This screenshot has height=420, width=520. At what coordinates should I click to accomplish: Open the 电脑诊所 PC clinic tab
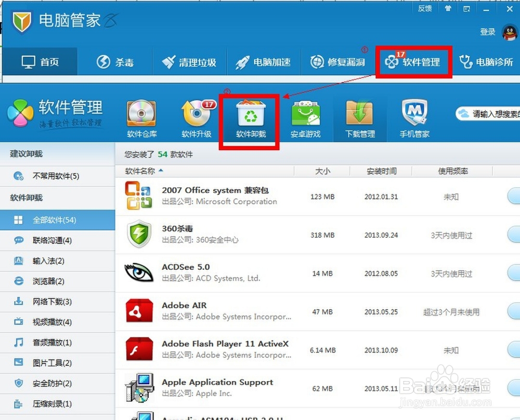point(486,62)
